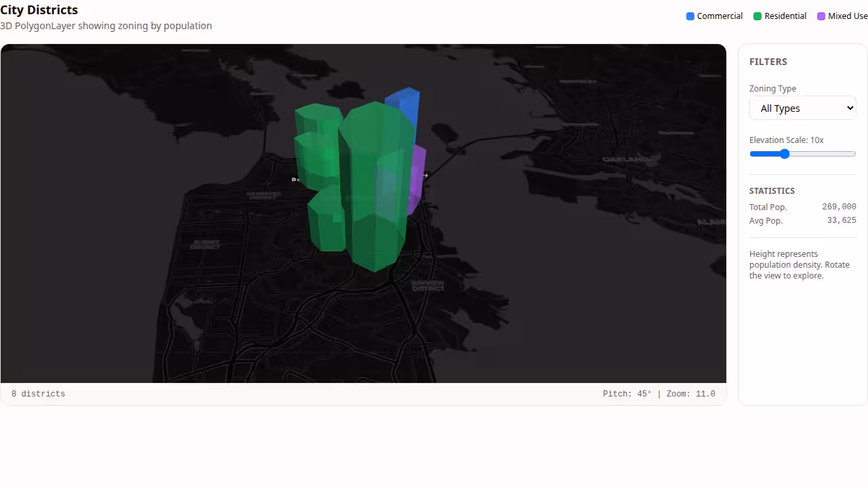Image resolution: width=868 pixels, height=488 pixels.
Task: Click the Residential legend label
Action: coord(785,16)
